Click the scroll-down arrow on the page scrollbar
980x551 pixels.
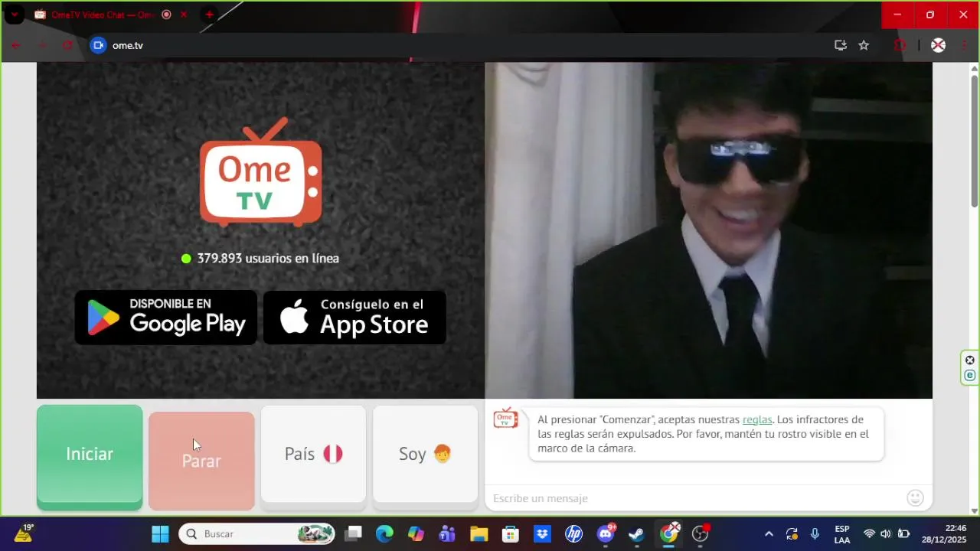pos(975,510)
